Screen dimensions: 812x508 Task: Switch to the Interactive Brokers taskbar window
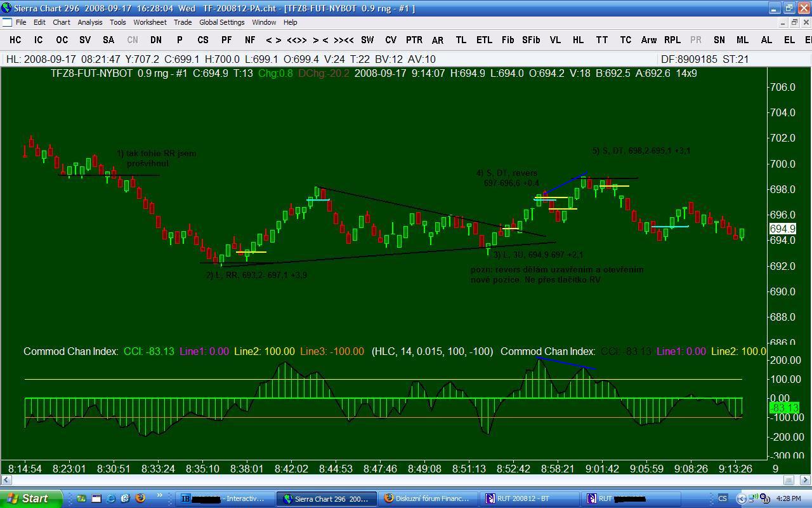coord(223,498)
